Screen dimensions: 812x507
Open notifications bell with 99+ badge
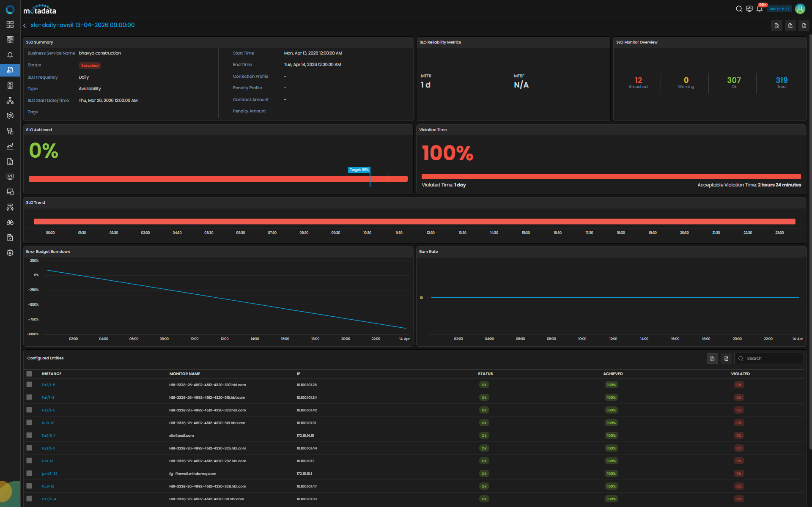click(760, 9)
